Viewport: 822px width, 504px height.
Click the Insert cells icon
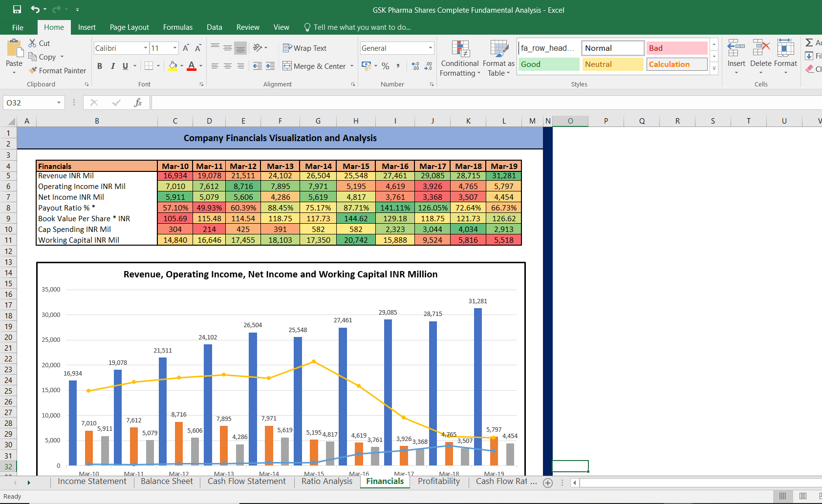pyautogui.click(x=736, y=48)
